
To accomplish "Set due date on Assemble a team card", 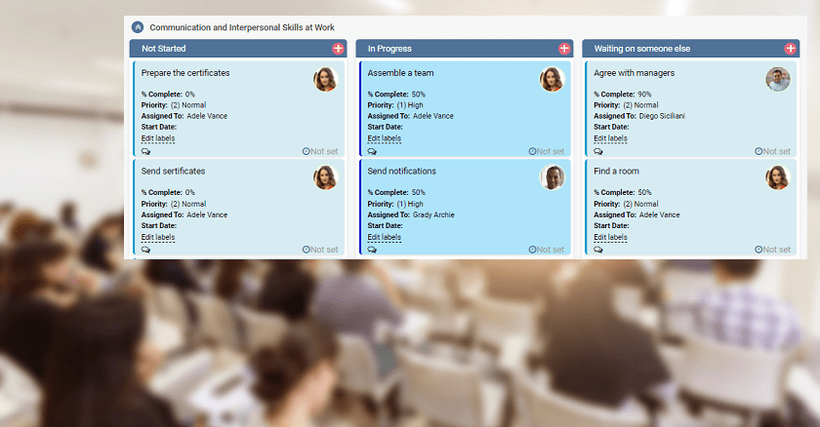I will click(547, 152).
